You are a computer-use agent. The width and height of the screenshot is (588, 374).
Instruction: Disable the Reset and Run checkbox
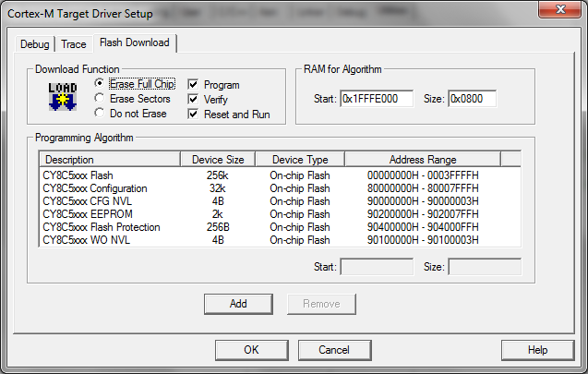tap(193, 114)
